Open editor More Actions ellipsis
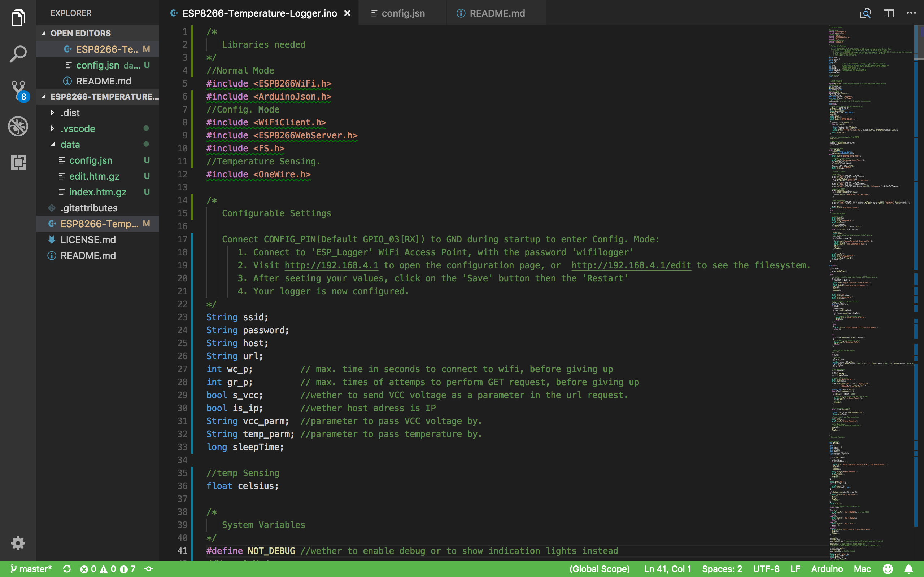924x577 pixels. point(911,13)
